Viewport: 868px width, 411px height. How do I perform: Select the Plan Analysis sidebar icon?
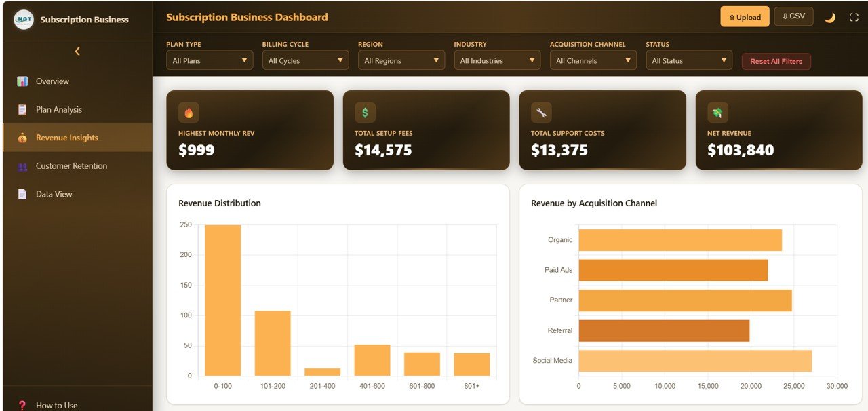click(x=21, y=109)
